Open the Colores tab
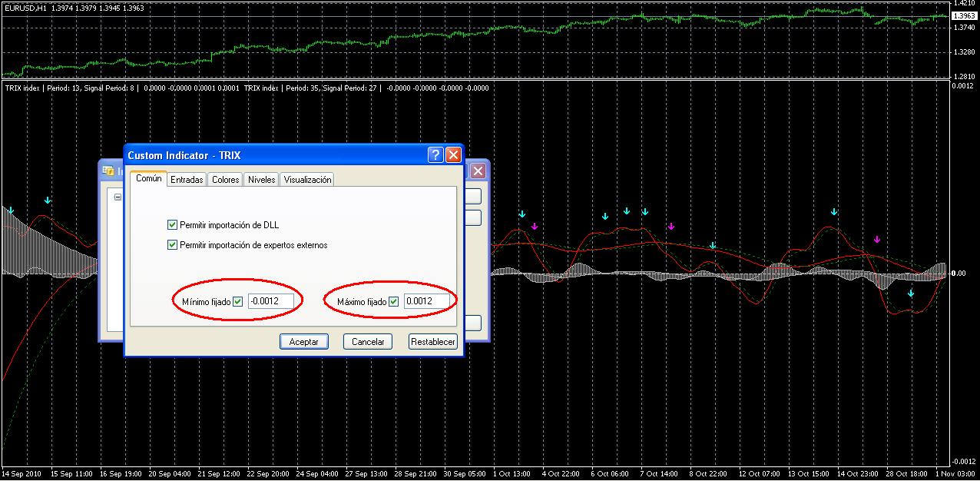This screenshot has height=481, width=980. (225, 180)
